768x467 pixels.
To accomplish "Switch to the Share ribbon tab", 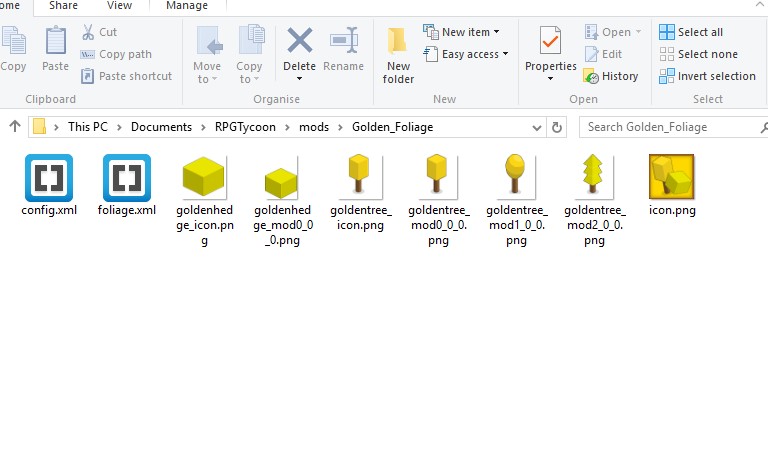I will (63, 5).
